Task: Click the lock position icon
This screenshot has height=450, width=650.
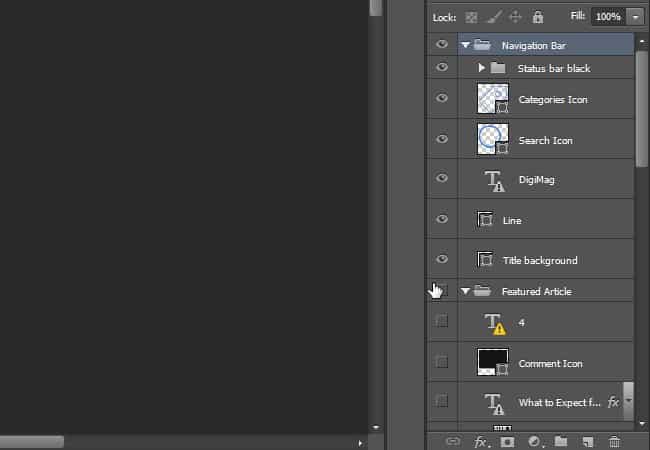Action: (515, 17)
